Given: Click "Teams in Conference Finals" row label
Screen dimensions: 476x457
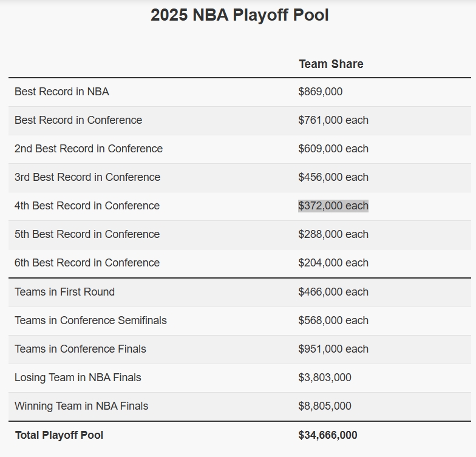Looking at the screenshot, I should (x=80, y=349).
